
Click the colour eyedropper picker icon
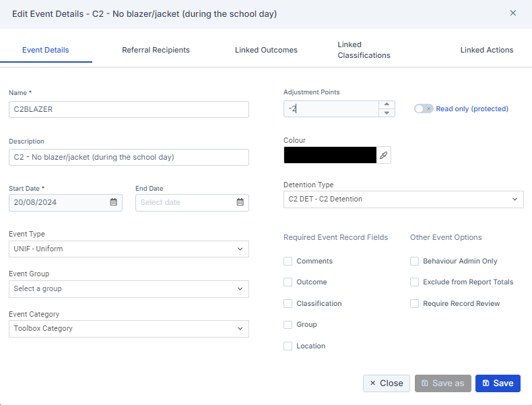(383, 156)
